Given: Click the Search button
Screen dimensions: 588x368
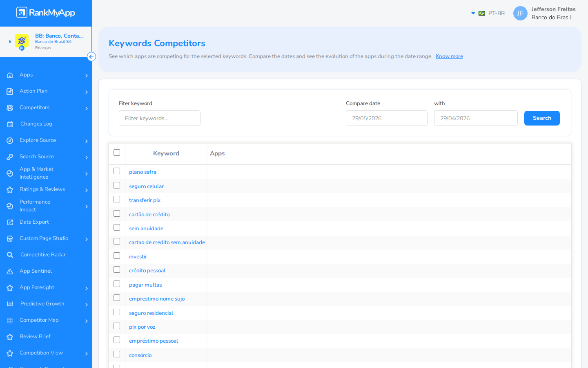Looking at the screenshot, I should (542, 118).
